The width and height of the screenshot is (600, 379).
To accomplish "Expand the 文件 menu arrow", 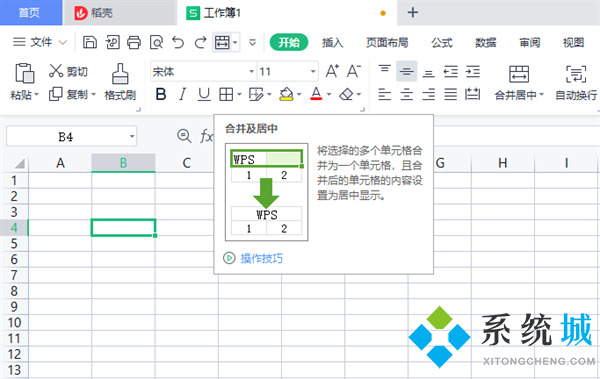I will tap(63, 42).
